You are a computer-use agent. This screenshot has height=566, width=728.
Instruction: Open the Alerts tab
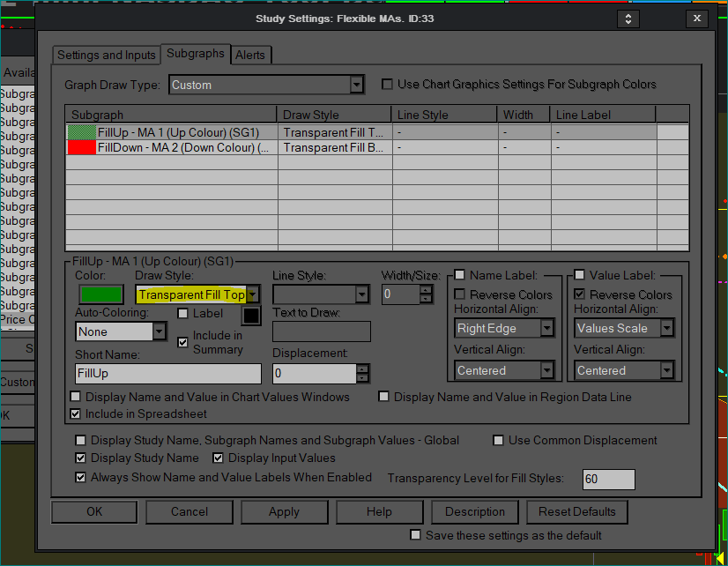tap(250, 55)
